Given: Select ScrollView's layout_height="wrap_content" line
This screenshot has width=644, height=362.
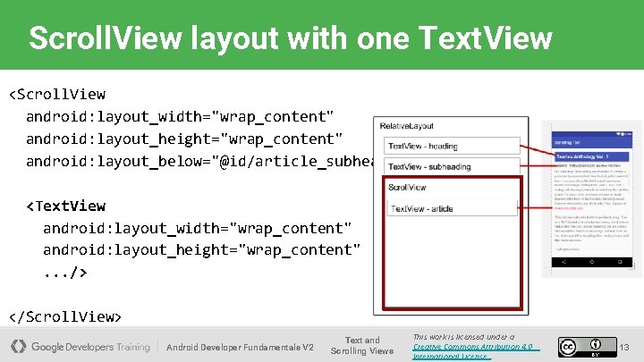Looking at the screenshot, I should pos(184,139).
